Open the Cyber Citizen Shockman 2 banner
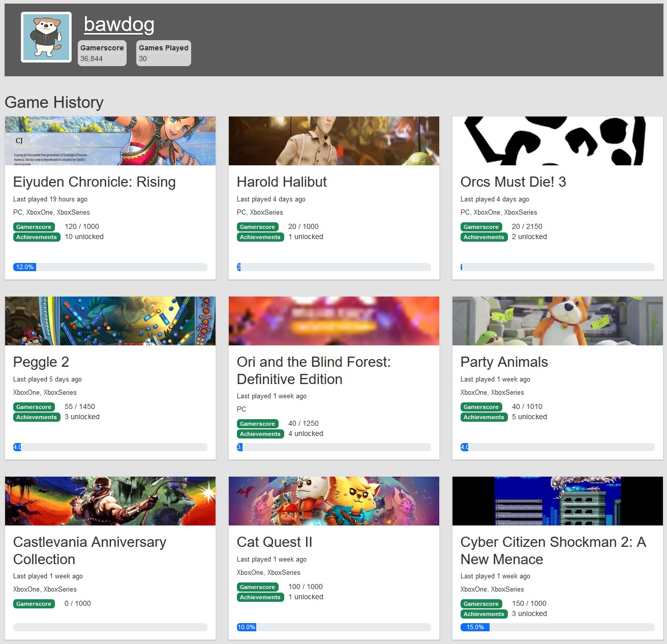Screen dimensions: 667x644 click(x=558, y=501)
